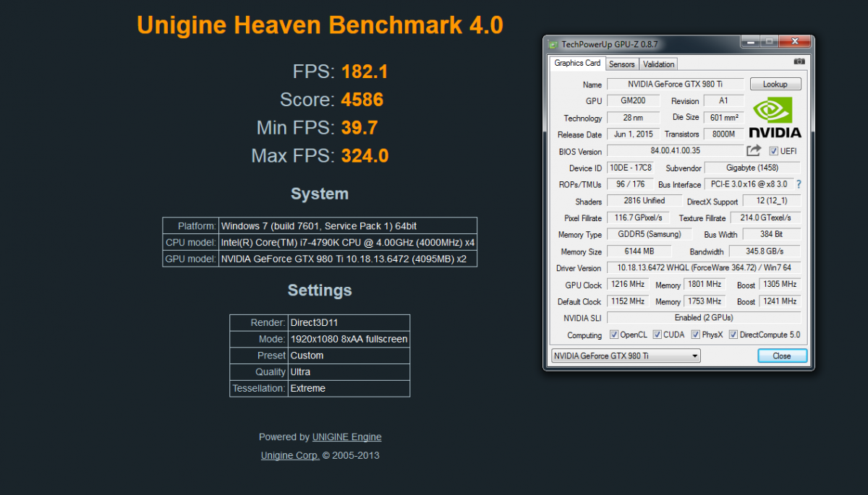
Task: Click the default Boost value 1241 MHz
Action: [x=780, y=301]
